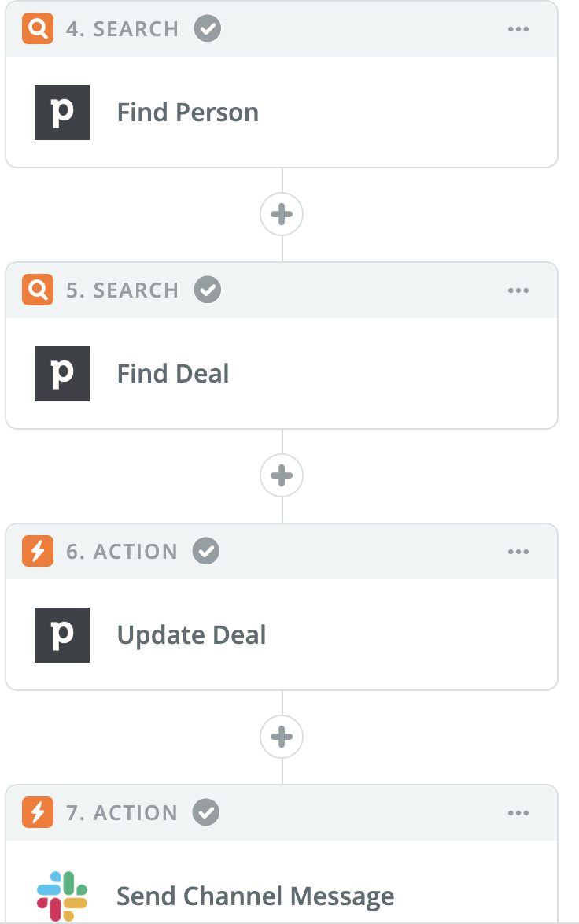579x924 pixels.
Task: Click the lightning bolt icon on step 6
Action: tap(38, 551)
